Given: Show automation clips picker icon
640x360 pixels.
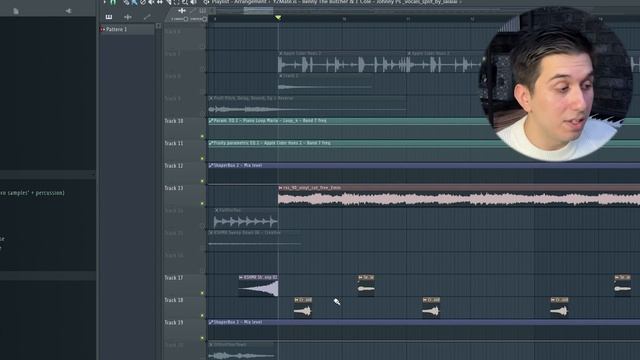Looking at the screenshot, I should coord(147,17).
